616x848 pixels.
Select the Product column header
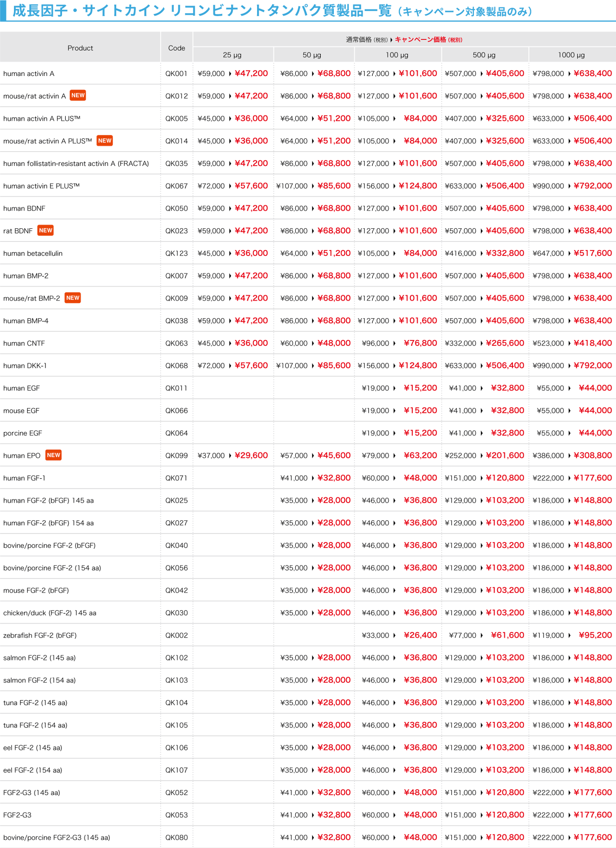(x=80, y=48)
